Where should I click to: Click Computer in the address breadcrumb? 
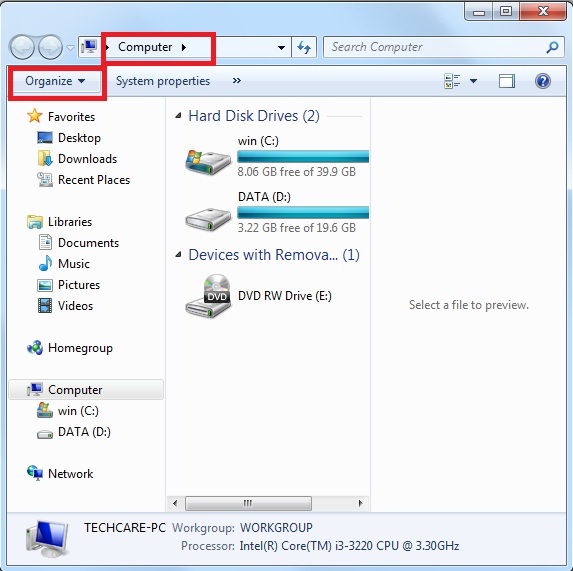point(145,47)
